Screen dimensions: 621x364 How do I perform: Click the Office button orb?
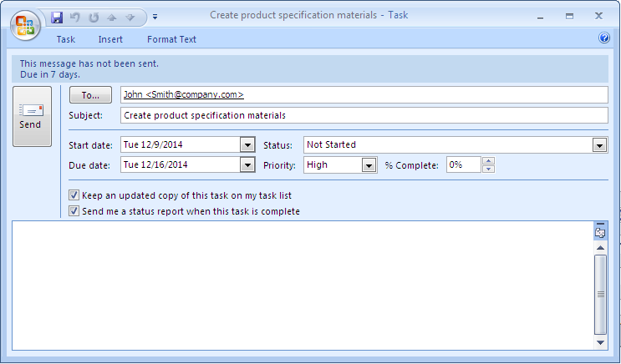pos(25,23)
